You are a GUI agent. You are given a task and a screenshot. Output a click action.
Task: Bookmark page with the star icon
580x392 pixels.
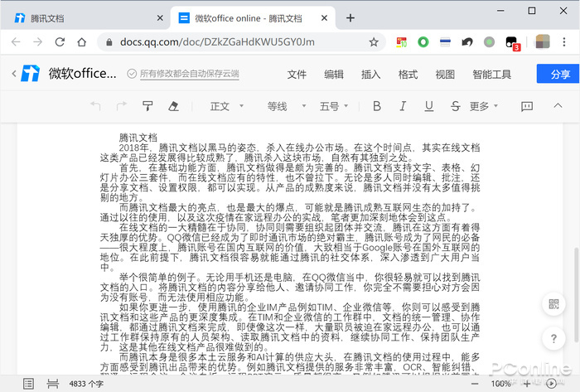pos(374,41)
